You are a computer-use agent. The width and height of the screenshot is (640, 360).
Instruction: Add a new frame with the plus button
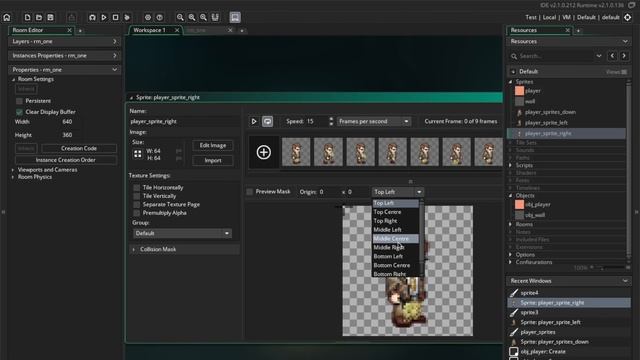pos(264,152)
